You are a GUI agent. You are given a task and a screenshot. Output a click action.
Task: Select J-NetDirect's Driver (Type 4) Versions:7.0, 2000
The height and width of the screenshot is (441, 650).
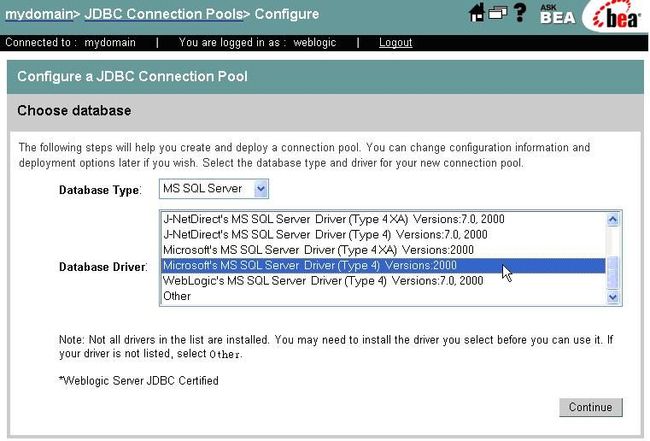point(383,235)
